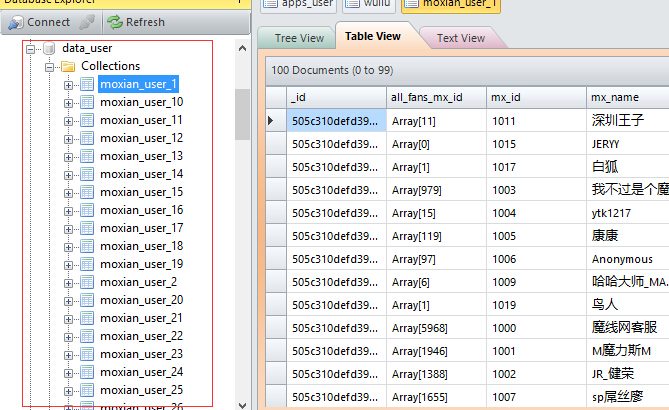Select moxian_user_20 in the tree
Image resolution: width=669 pixels, height=410 pixels.
click(x=141, y=300)
